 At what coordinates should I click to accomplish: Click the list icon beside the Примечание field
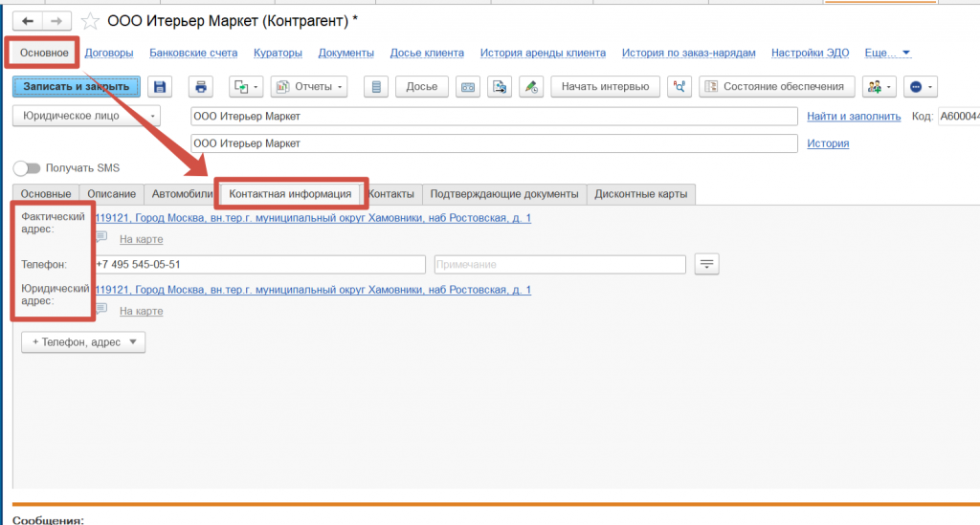click(x=706, y=264)
